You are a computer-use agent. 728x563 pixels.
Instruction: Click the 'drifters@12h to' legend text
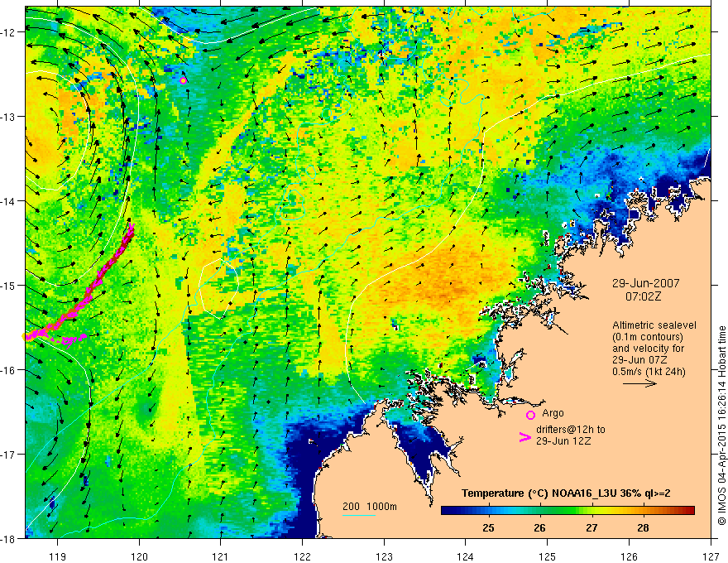tap(571, 429)
